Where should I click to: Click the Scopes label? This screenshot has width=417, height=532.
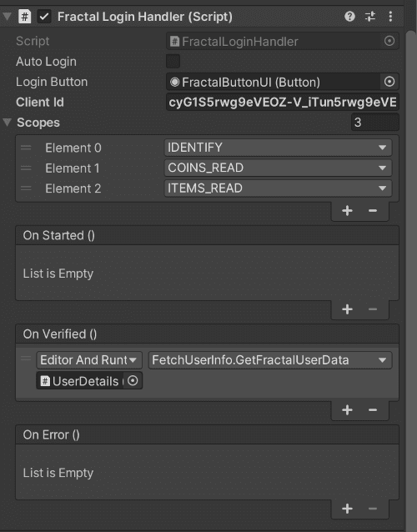pos(38,123)
